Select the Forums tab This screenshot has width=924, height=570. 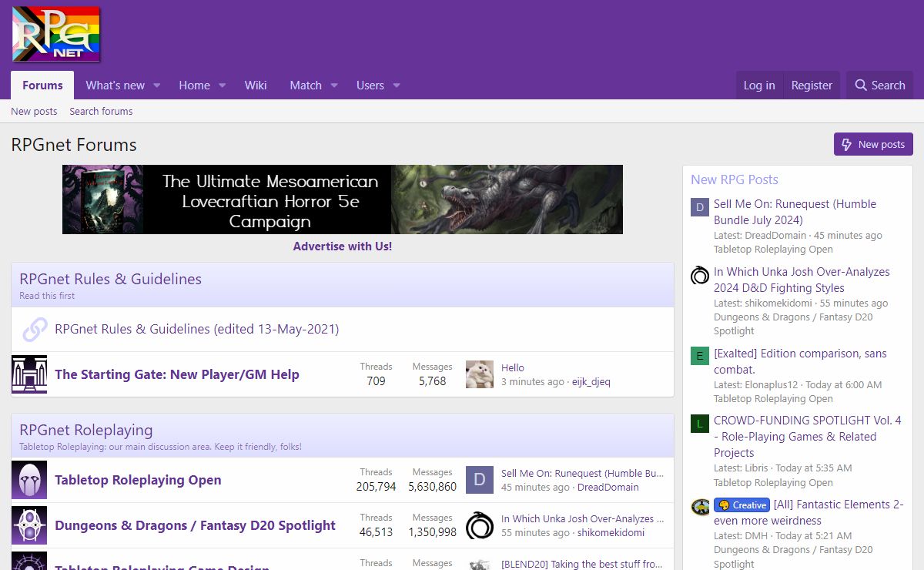(42, 85)
